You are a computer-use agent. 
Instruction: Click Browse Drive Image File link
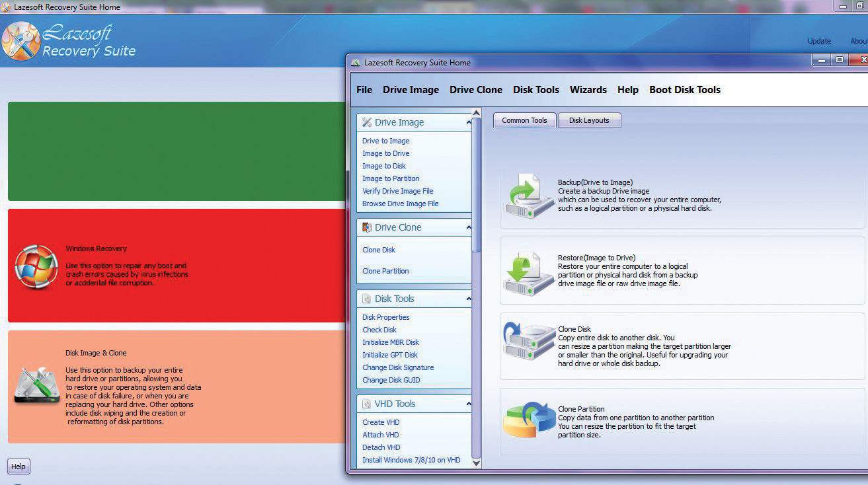point(401,204)
